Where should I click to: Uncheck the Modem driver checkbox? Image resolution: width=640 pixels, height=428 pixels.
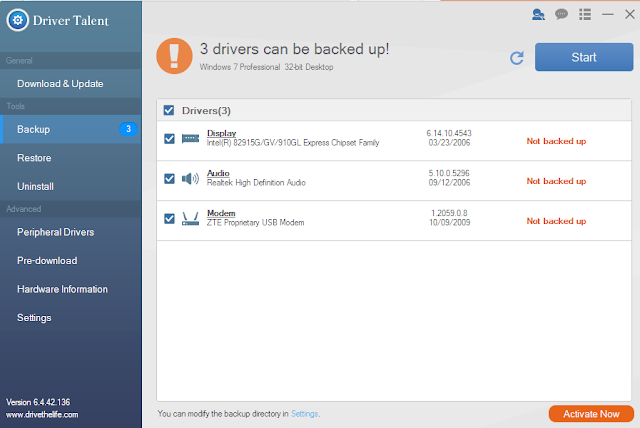pyautogui.click(x=169, y=219)
